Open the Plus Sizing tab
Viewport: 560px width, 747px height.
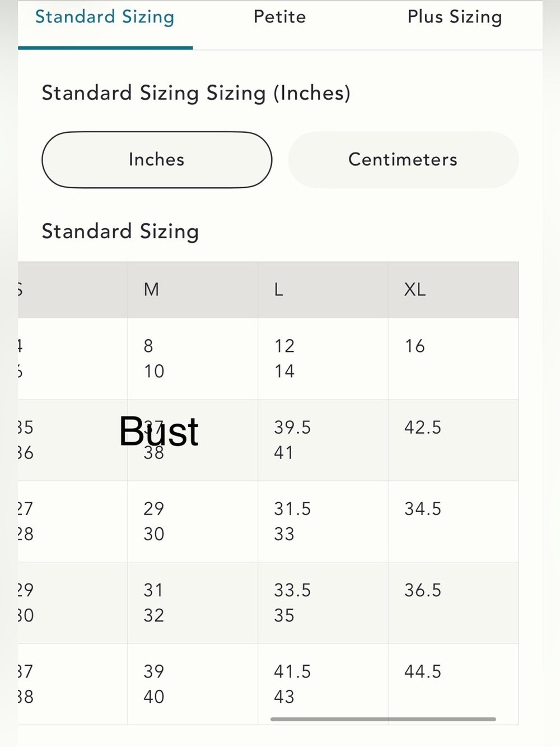click(x=455, y=17)
